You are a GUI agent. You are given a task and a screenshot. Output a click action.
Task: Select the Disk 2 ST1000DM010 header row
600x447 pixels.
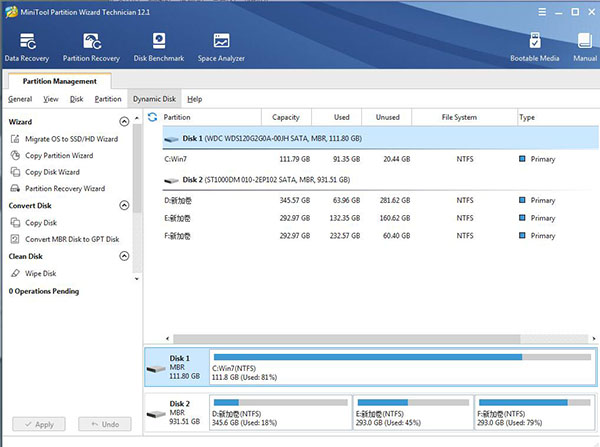pos(380,179)
